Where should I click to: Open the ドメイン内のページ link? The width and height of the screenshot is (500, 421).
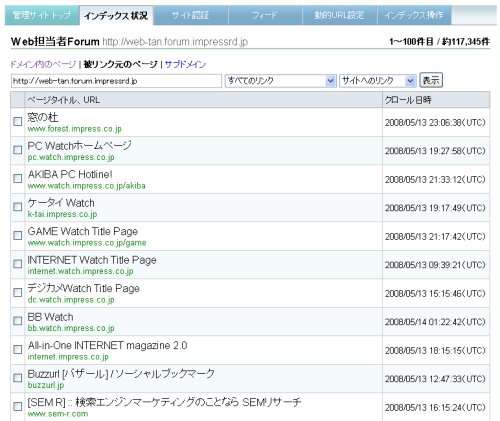[x=43, y=64]
